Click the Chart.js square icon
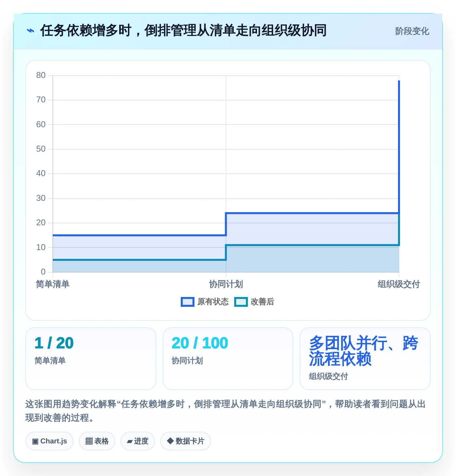Screen dimensions: 456x476 coord(35,441)
